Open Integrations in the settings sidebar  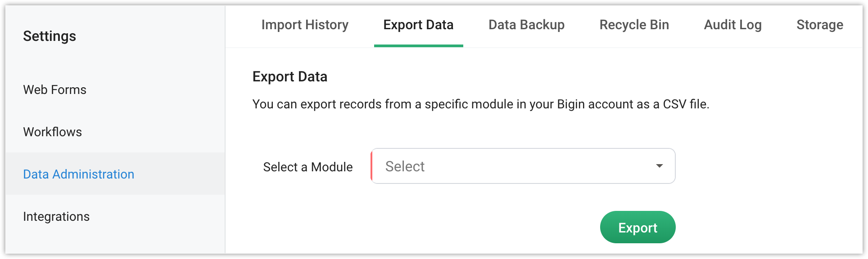click(x=56, y=216)
